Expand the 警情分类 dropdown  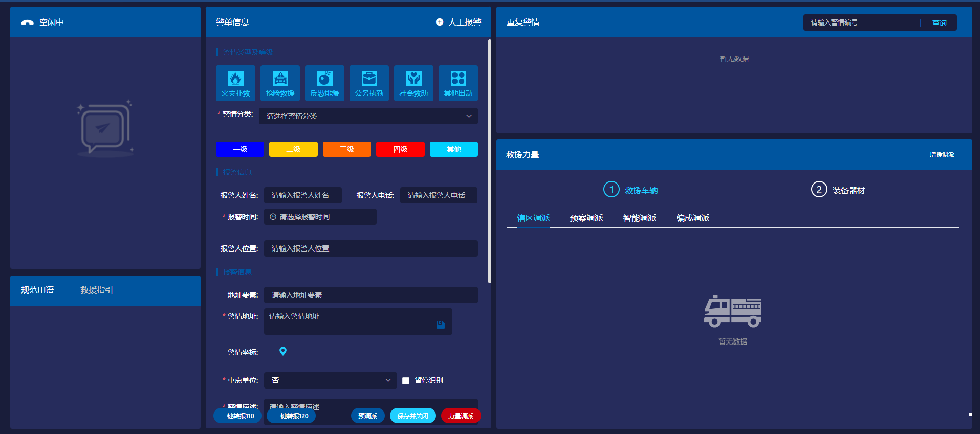coord(368,116)
